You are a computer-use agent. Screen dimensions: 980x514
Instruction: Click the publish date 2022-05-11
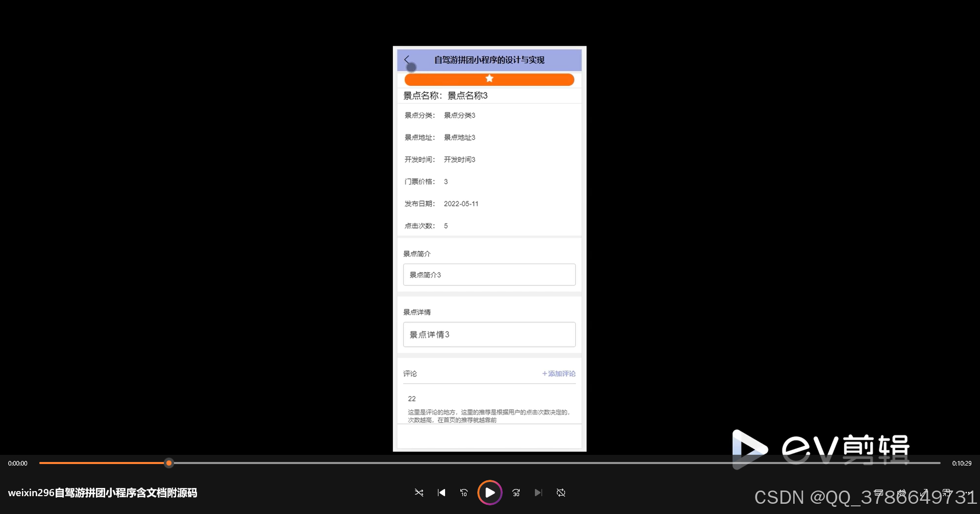click(461, 204)
